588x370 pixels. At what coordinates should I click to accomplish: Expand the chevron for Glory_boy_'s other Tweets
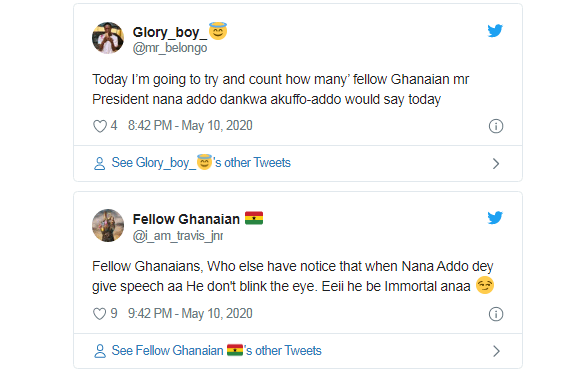click(x=496, y=163)
